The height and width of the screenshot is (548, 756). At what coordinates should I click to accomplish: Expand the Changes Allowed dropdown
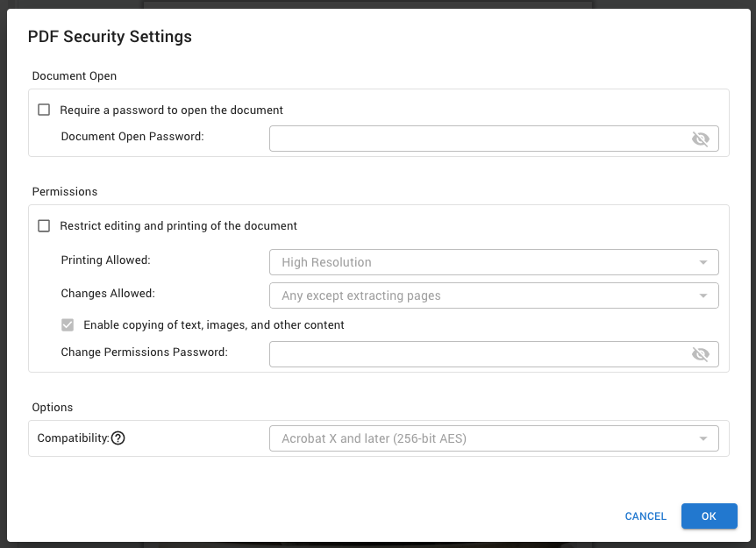pos(494,295)
